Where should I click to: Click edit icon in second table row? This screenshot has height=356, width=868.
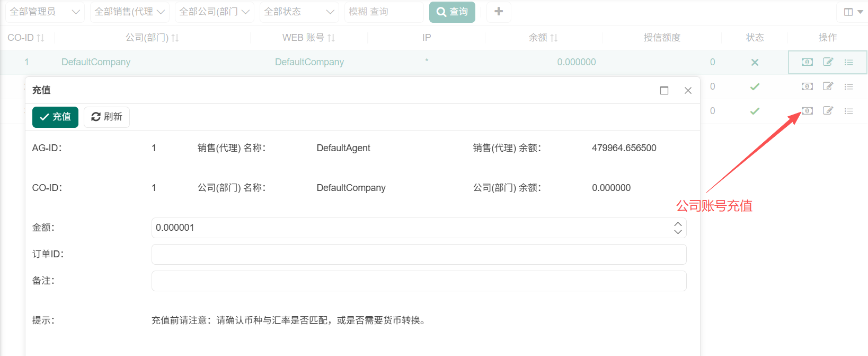click(x=828, y=86)
